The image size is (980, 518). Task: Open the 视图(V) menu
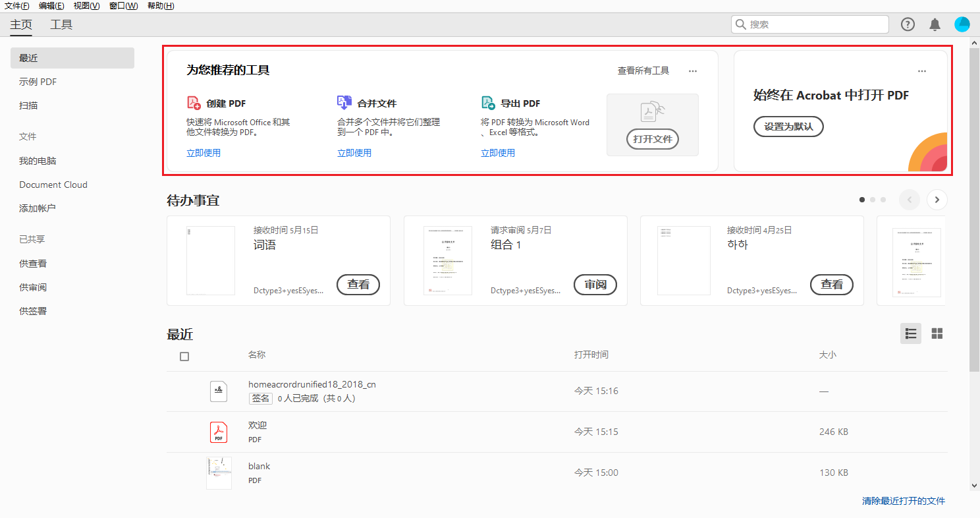(87, 6)
